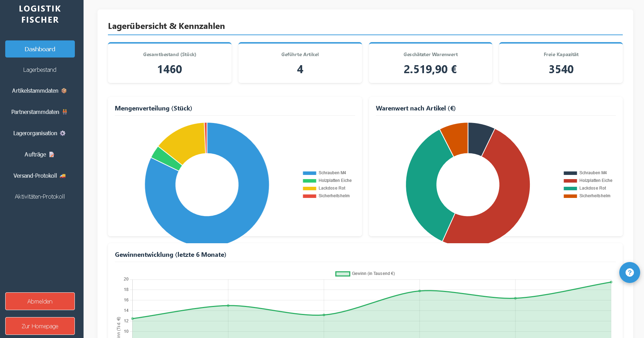Screen dimensions: 644x338
Task: Go to the Lagerbestand page
Action: 40,70
